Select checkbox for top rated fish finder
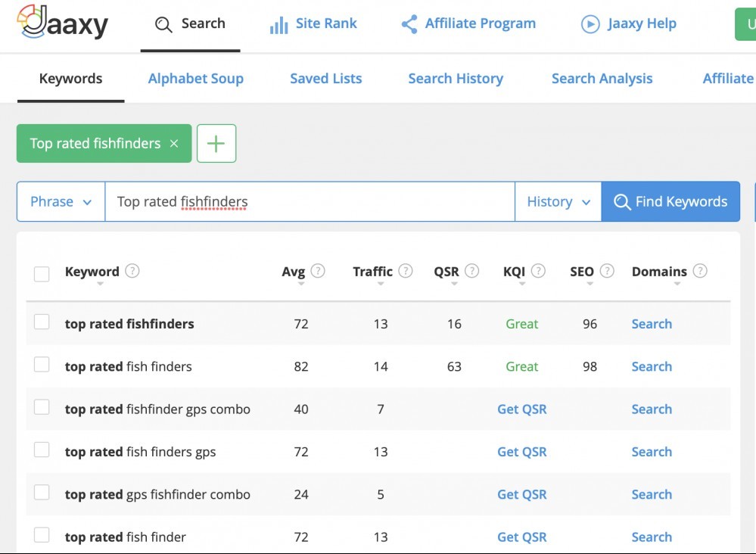756x554 pixels. (x=42, y=535)
